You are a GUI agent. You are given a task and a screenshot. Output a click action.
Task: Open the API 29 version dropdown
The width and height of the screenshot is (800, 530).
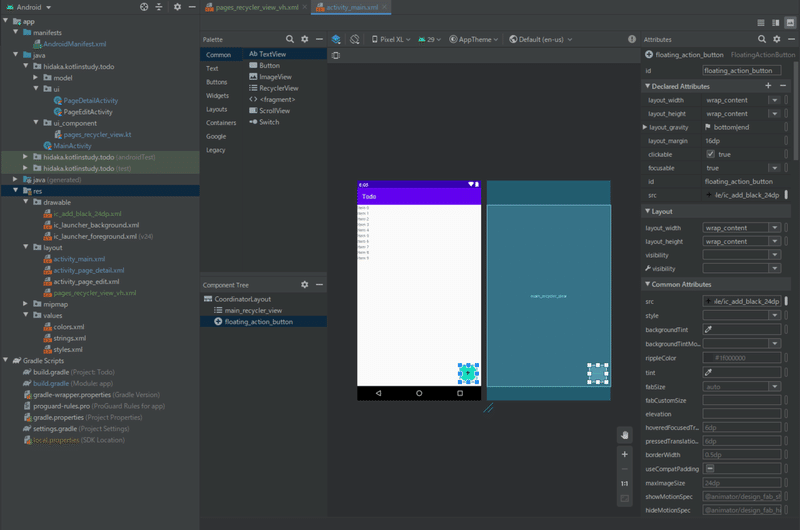[430, 39]
